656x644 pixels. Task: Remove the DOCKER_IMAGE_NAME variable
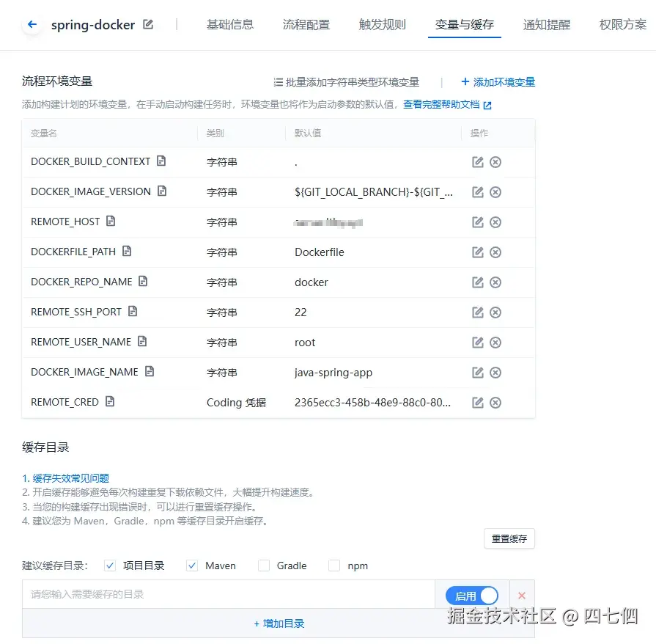coord(495,372)
